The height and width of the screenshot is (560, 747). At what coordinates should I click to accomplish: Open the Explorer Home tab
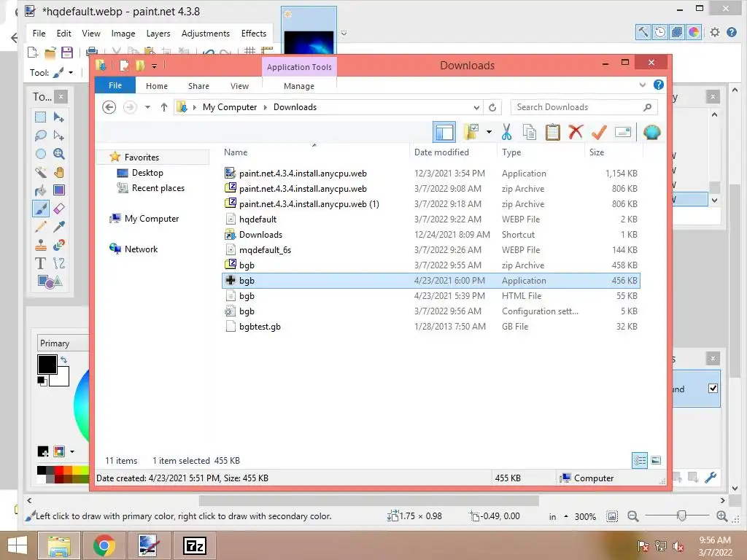tap(157, 86)
